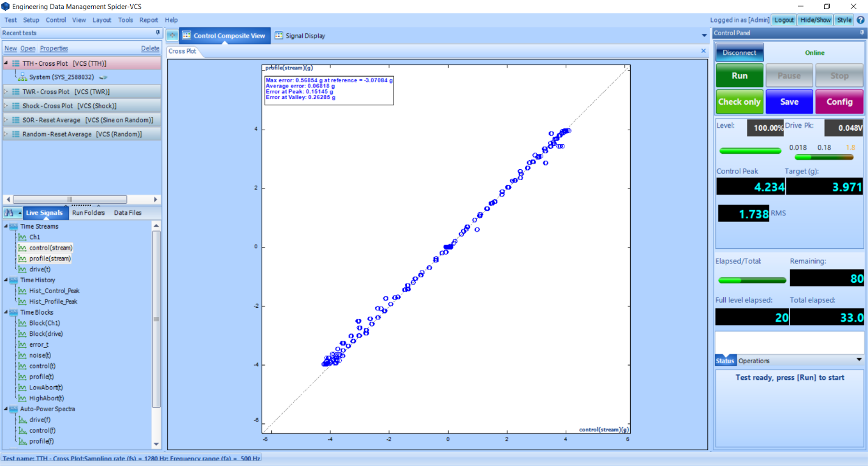This screenshot has width=868, height=466.
Task: Click the System network icon under TTH
Action: (x=23, y=77)
